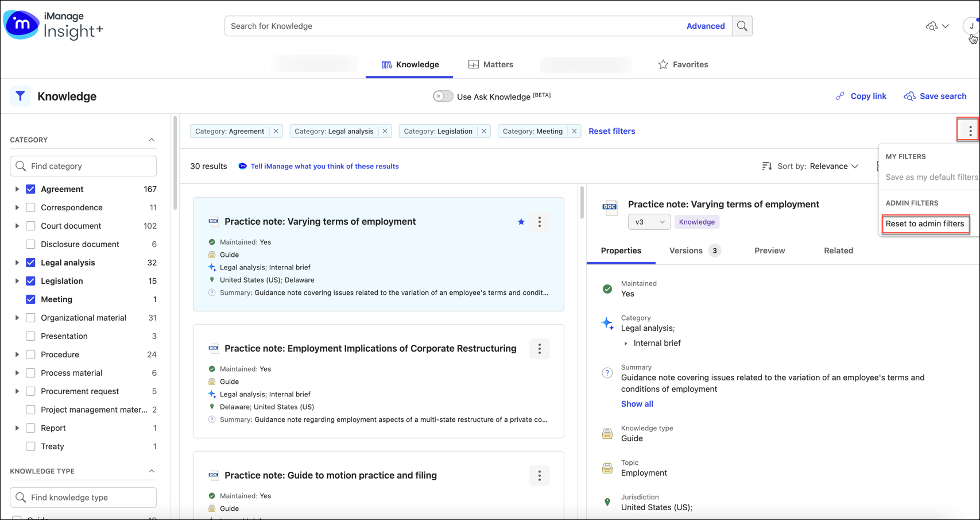
Task: Click in the Find category input
Action: click(83, 166)
